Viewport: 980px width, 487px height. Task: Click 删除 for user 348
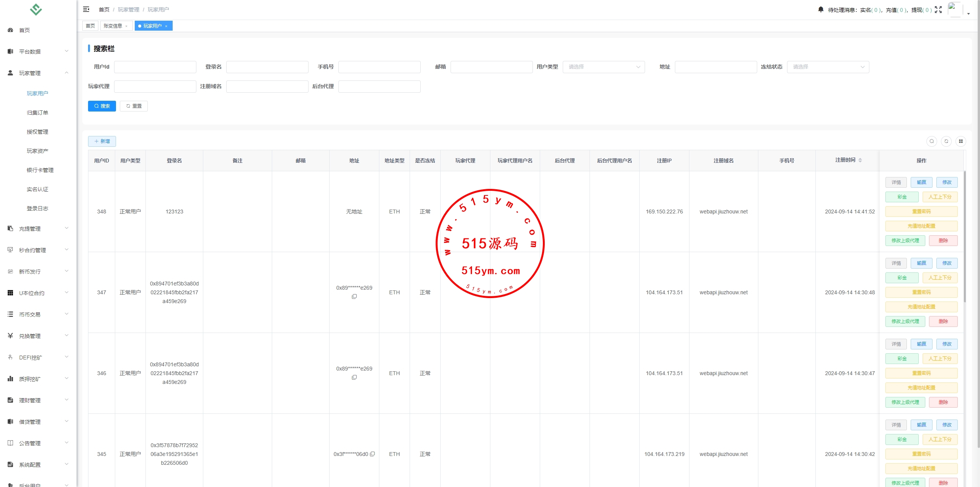[943, 241]
